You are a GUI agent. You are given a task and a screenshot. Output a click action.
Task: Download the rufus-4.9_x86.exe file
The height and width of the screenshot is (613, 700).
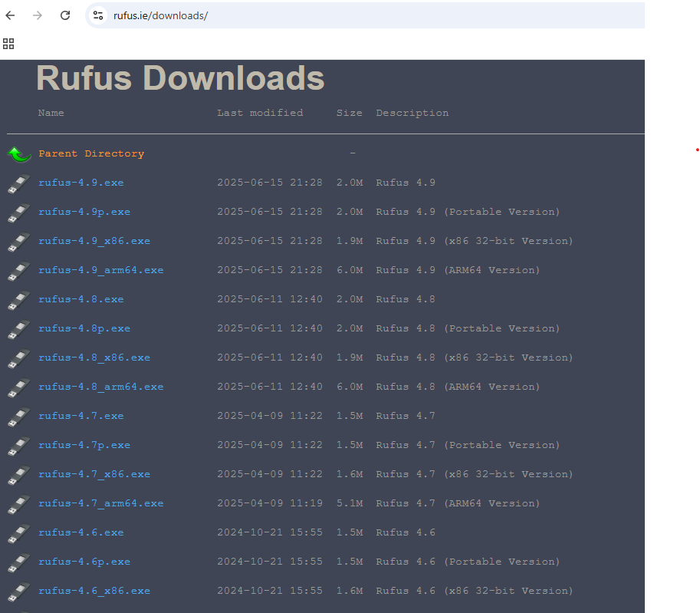pos(94,241)
